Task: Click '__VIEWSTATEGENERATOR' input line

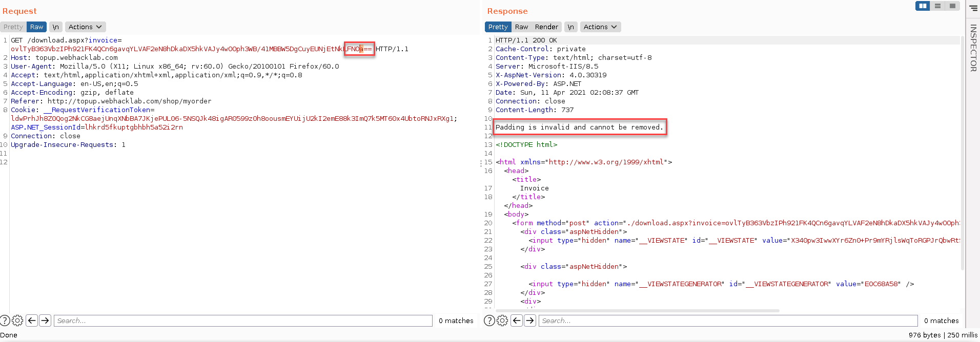Action: [x=721, y=284]
